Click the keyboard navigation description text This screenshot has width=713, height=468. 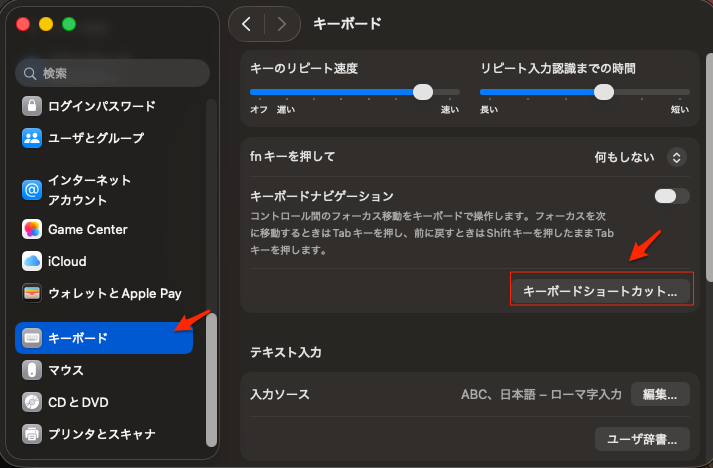432,233
